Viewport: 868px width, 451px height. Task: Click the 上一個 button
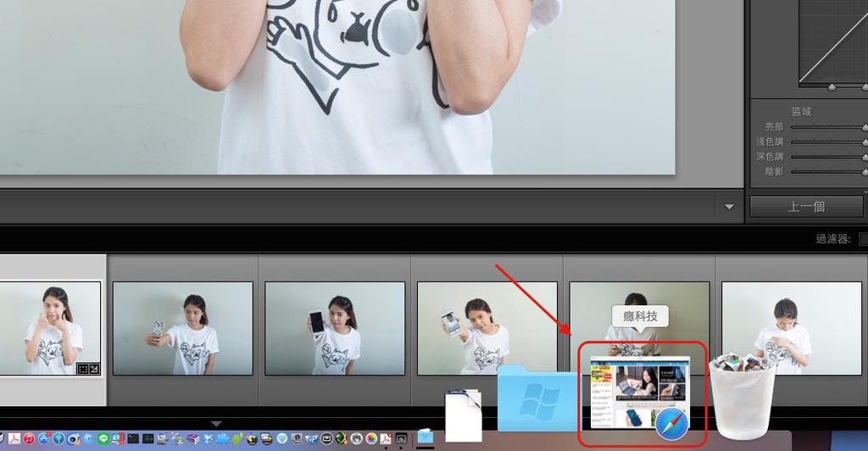pos(806,206)
